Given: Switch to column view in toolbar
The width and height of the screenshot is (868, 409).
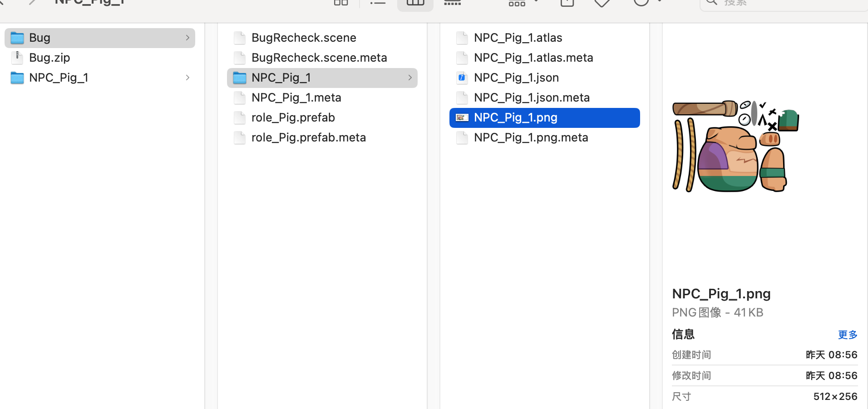Looking at the screenshot, I should click(x=415, y=3).
